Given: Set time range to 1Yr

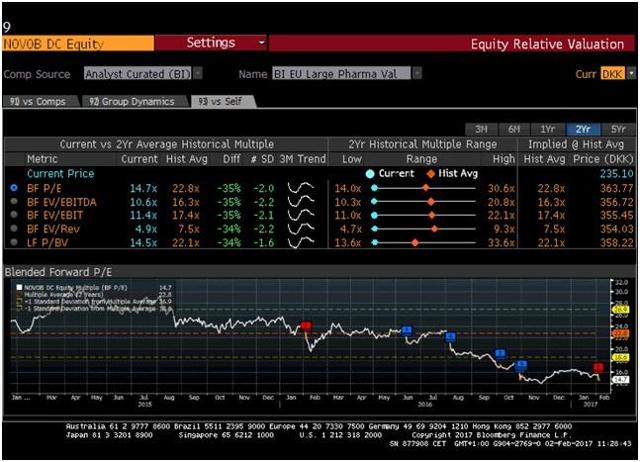Looking at the screenshot, I should click(x=547, y=129).
